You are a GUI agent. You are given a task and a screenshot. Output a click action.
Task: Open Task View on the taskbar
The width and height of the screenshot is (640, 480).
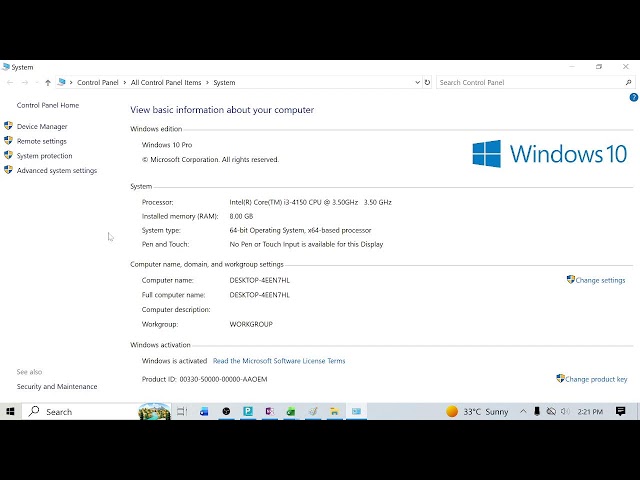[x=182, y=411]
